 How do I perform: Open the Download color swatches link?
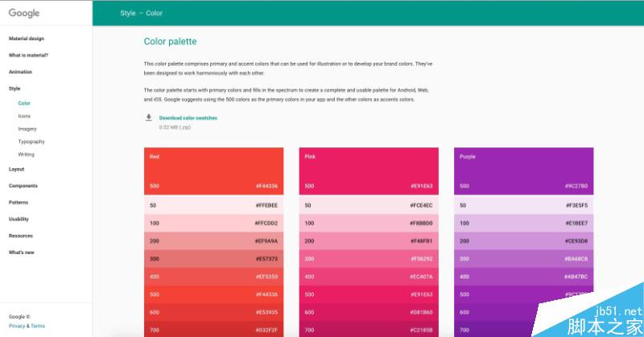(x=188, y=117)
